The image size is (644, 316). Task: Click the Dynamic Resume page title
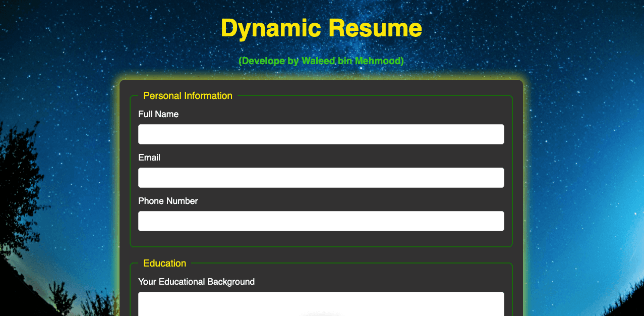point(321,28)
